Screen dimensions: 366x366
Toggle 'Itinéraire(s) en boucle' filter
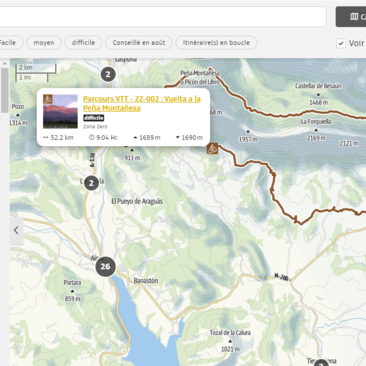tap(216, 43)
